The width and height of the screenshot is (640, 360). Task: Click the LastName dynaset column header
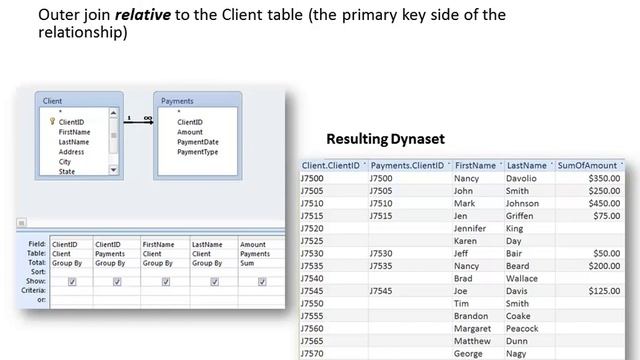(x=529, y=165)
